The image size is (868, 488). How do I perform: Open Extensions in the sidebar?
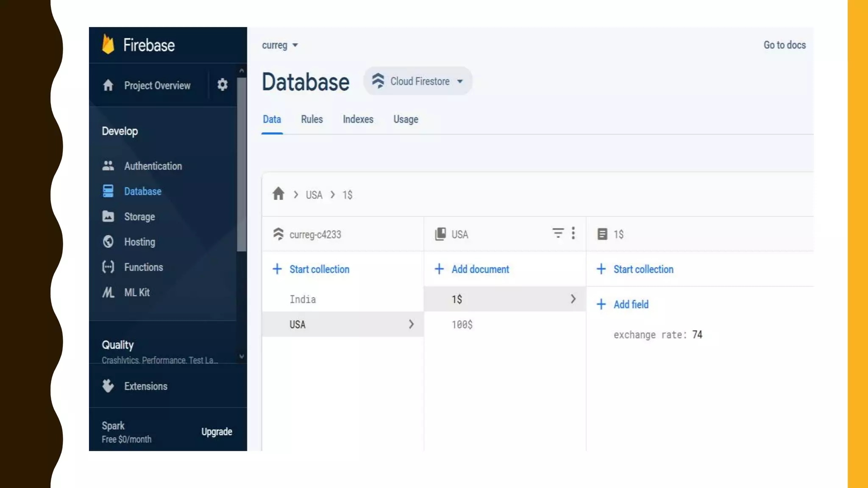[x=145, y=386]
